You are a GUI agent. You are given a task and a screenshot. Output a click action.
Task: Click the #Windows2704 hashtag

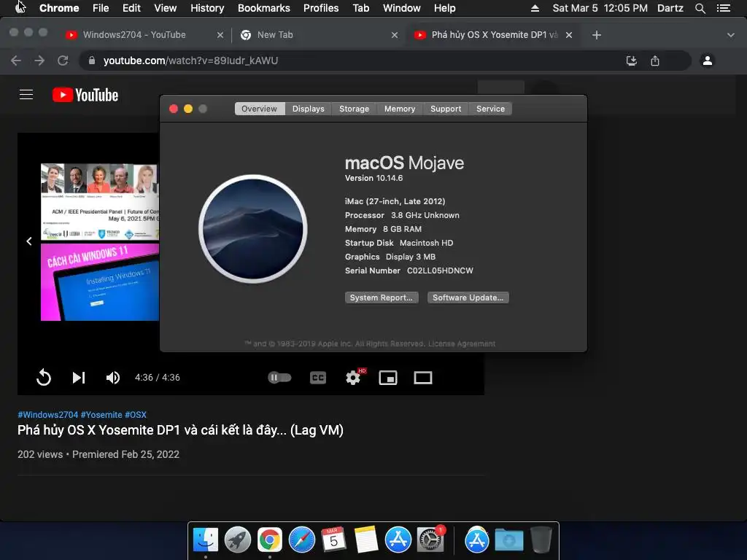[x=47, y=415]
